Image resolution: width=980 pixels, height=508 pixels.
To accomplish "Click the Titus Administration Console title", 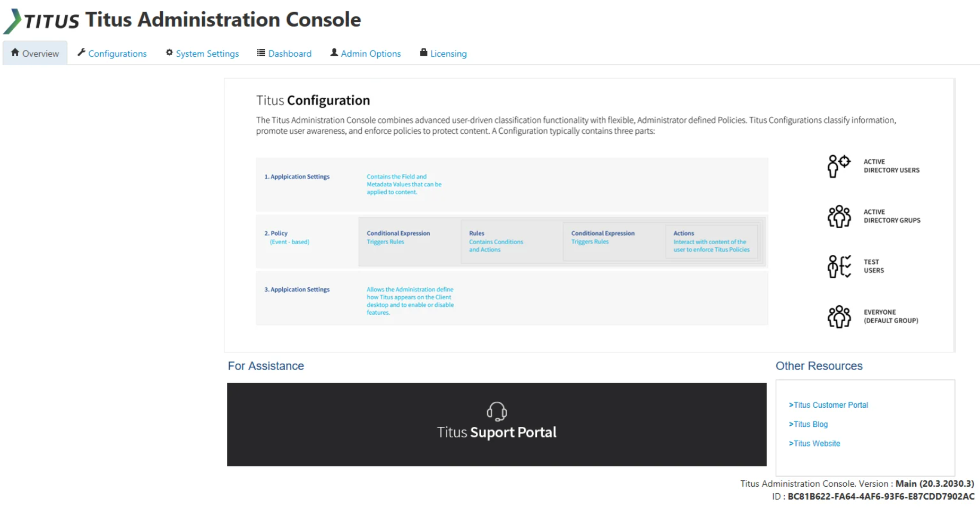I will [x=223, y=20].
